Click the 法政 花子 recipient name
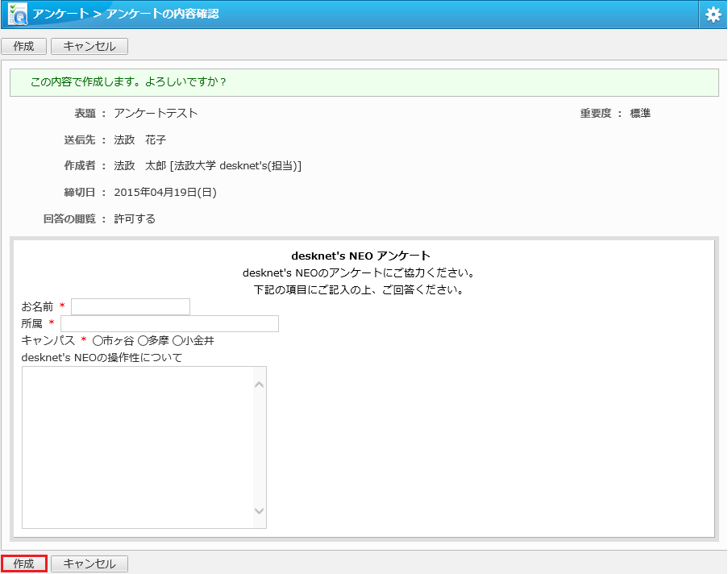 pyautogui.click(x=139, y=139)
